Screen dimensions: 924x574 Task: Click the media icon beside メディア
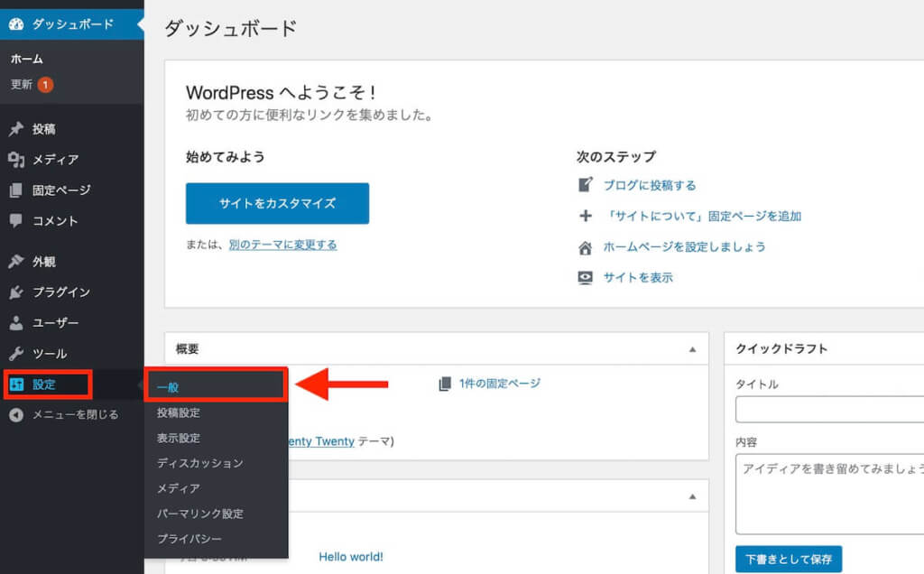pos(16,159)
